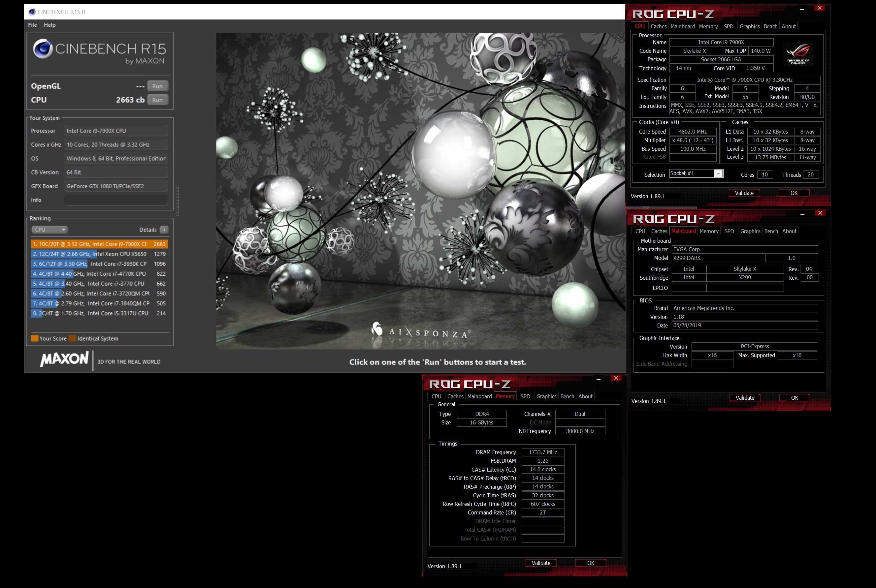Click the AIXSPONZA logo in the render
The height and width of the screenshot is (588, 876).
(x=420, y=331)
